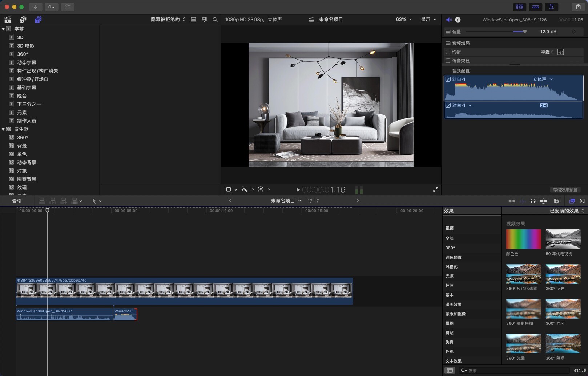Open the 未命名项目 timeline project dropdown
Viewport: 588px width, 376px height.
[x=286, y=201]
